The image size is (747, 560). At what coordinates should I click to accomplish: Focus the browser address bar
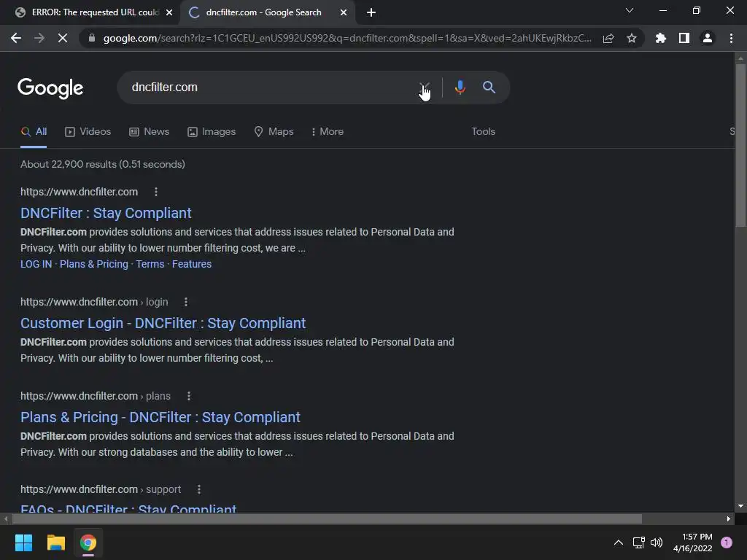[347, 38]
